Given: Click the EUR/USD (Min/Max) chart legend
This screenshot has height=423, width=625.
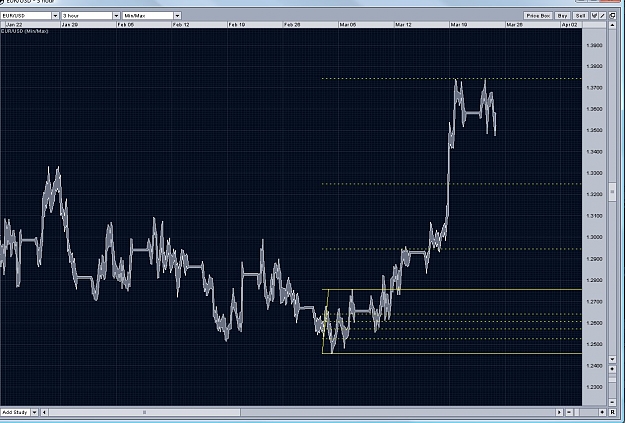Looking at the screenshot, I should [25, 31].
